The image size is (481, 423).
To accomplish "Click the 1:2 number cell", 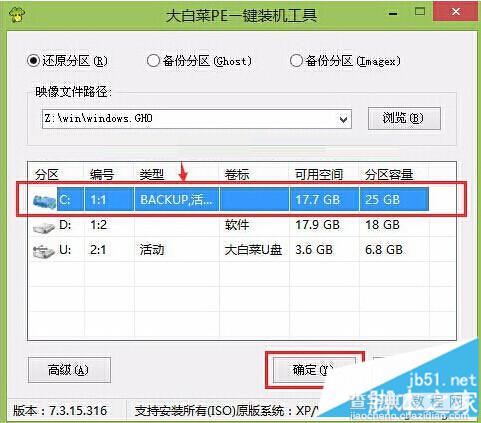I will (98, 225).
